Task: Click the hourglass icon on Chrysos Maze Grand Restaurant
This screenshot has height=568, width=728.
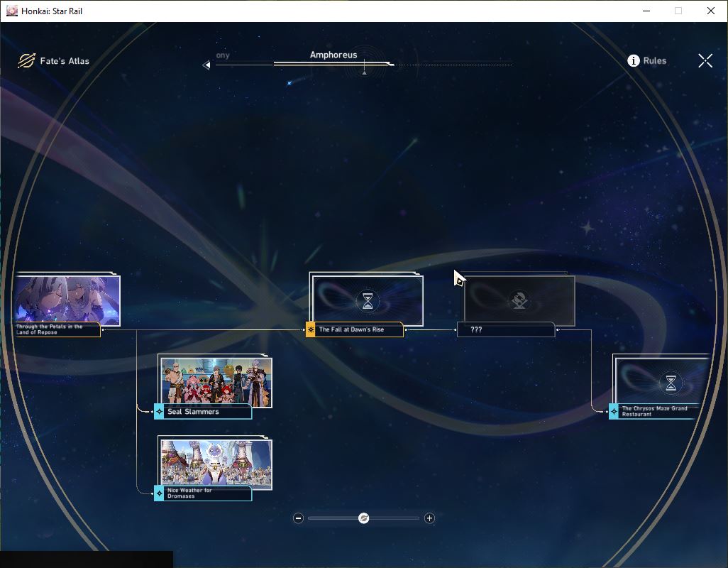Action: (671, 383)
